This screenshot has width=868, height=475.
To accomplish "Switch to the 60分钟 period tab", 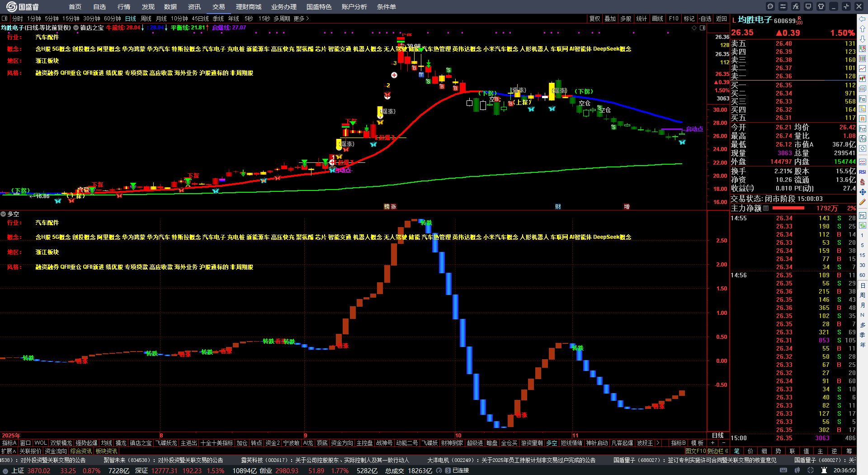I will coord(113,19).
